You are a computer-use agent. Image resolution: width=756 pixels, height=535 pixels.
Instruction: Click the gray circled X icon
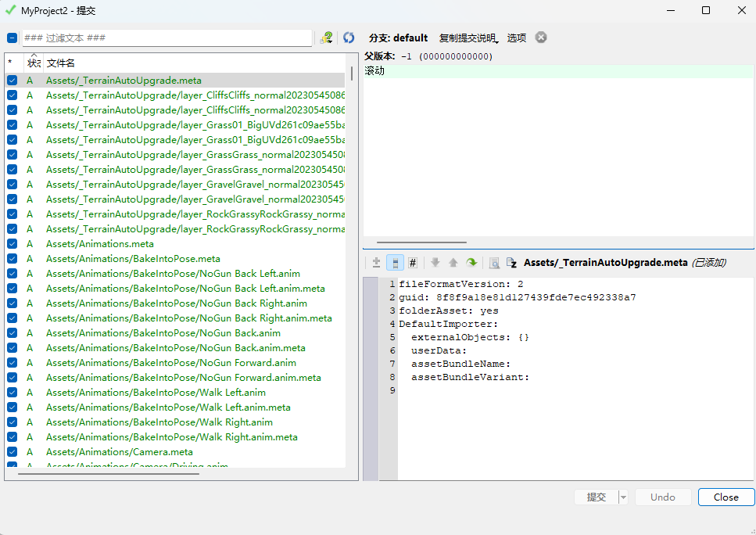pos(541,37)
